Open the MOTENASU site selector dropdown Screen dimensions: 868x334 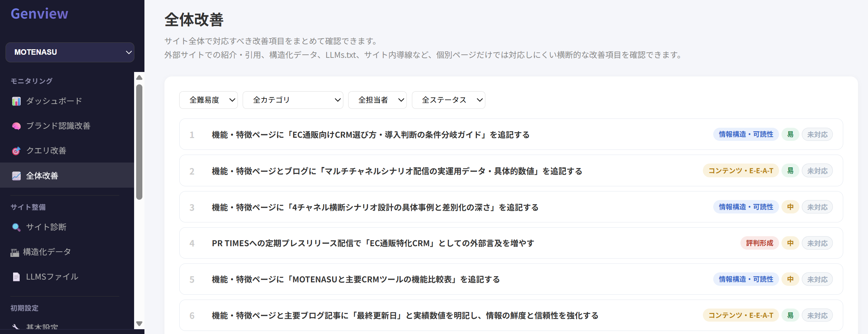pos(70,52)
